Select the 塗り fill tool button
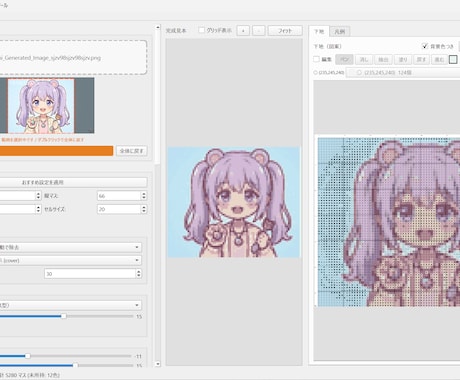Screen dimensions: 460x380 point(403,59)
